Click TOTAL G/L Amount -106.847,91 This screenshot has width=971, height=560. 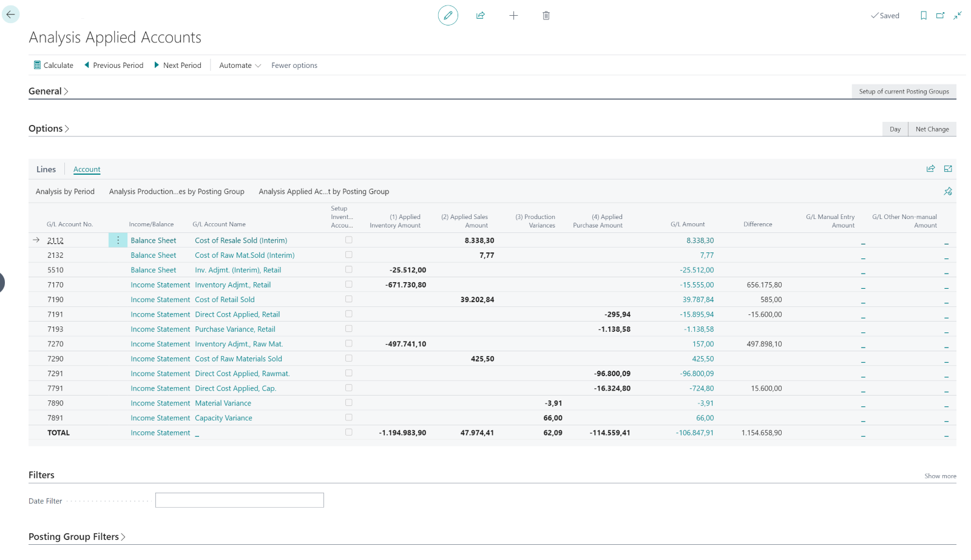[x=695, y=433]
